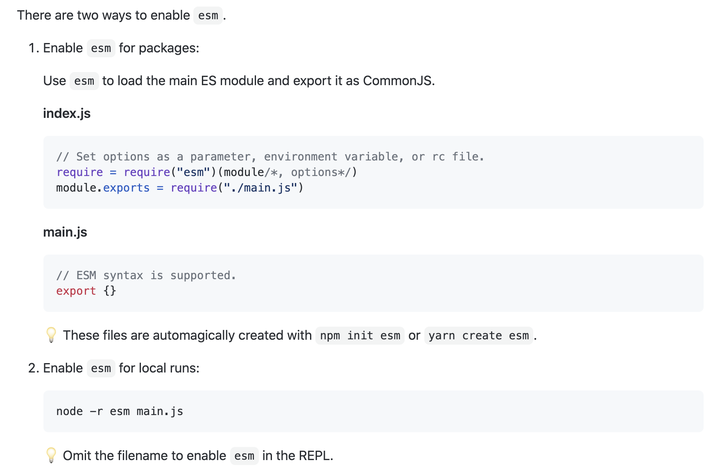The image size is (720, 474).
Task: Click "esm" code in "two ways to enable" sentence
Action: point(208,16)
